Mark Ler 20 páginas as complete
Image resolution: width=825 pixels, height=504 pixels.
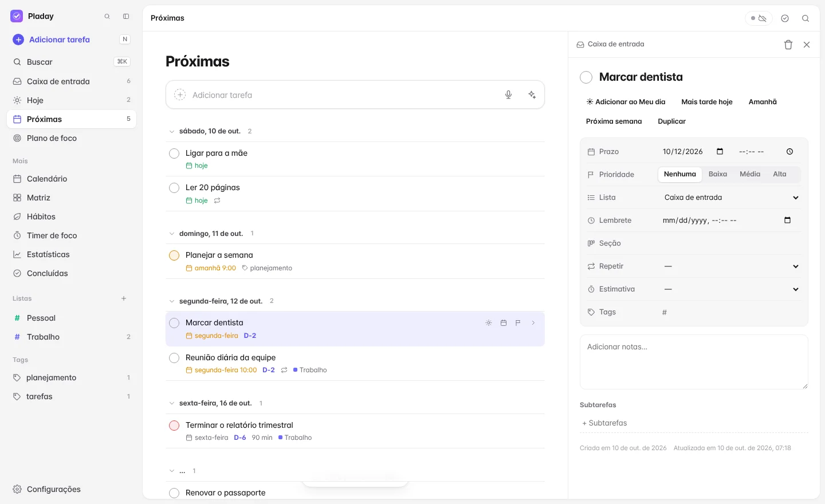point(174,188)
